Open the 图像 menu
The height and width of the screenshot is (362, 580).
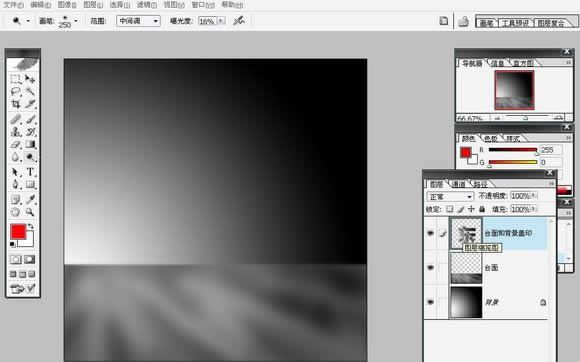[67, 5]
